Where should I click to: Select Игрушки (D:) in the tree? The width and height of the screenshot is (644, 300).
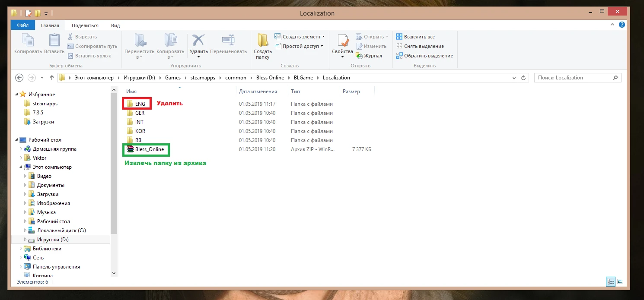[53, 240]
